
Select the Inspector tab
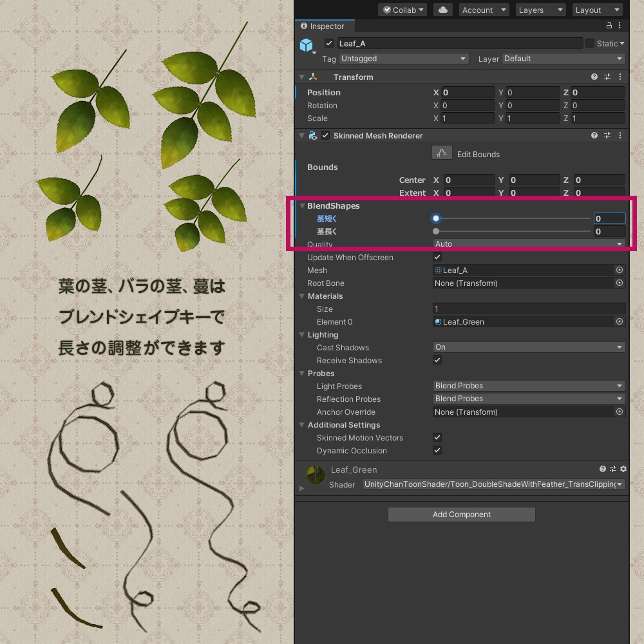[x=325, y=26]
